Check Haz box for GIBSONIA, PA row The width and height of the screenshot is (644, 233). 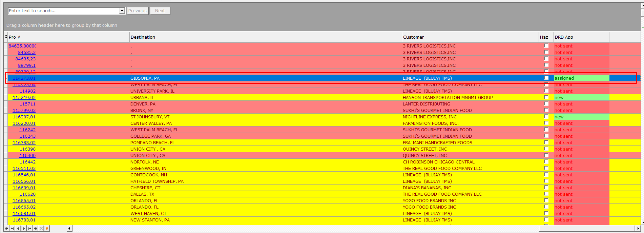tap(546, 78)
